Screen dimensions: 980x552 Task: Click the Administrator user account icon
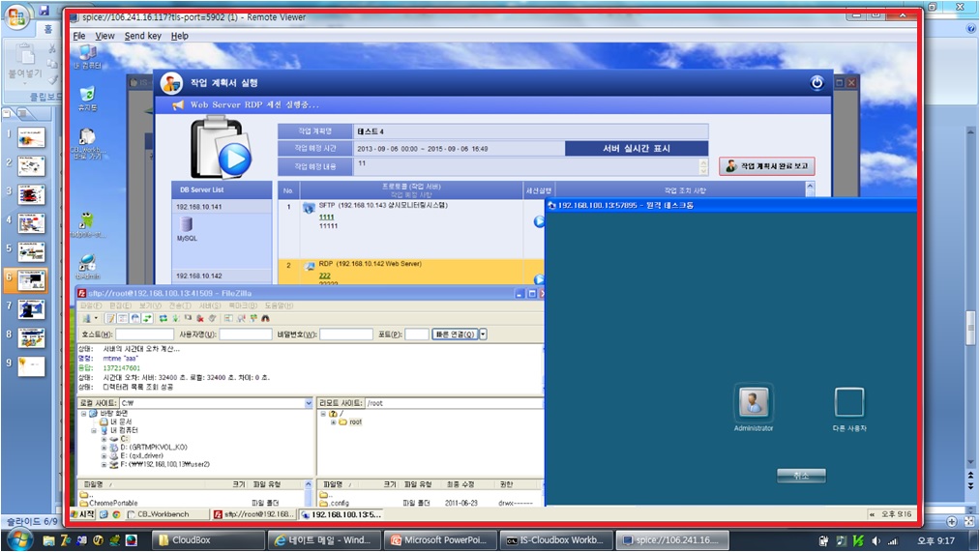tap(753, 402)
